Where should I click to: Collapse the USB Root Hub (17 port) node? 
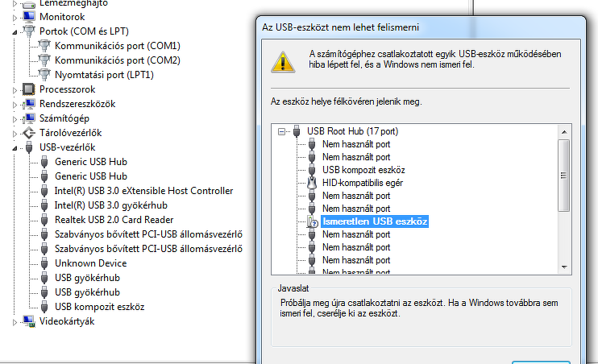point(281,131)
